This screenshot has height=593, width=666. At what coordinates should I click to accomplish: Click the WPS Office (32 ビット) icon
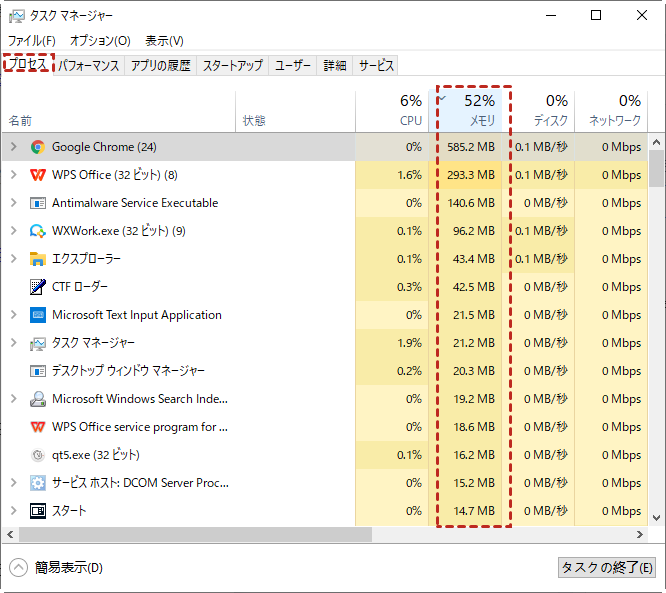pyautogui.click(x=38, y=175)
